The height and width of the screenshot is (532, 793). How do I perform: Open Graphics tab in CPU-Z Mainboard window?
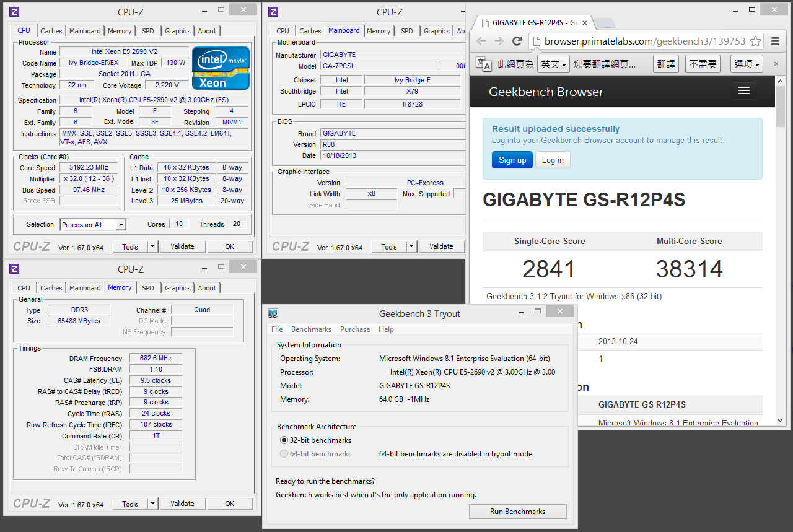[437, 31]
